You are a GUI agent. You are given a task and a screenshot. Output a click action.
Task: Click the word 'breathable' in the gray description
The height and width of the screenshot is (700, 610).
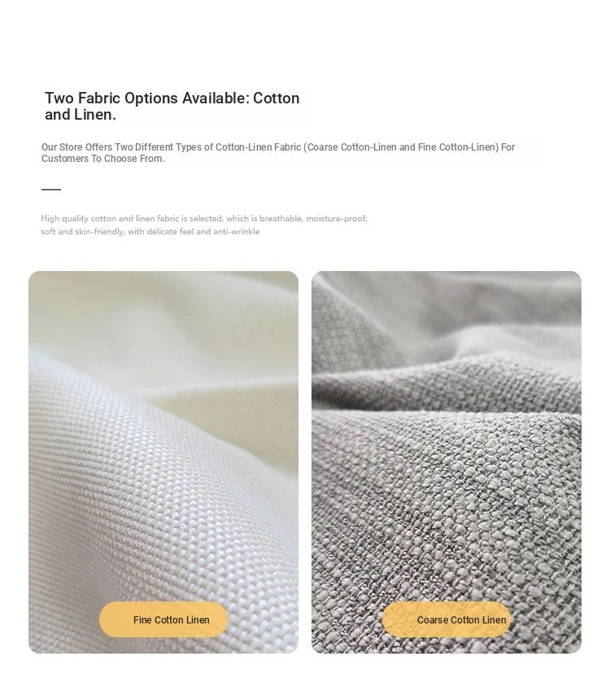[x=281, y=218]
